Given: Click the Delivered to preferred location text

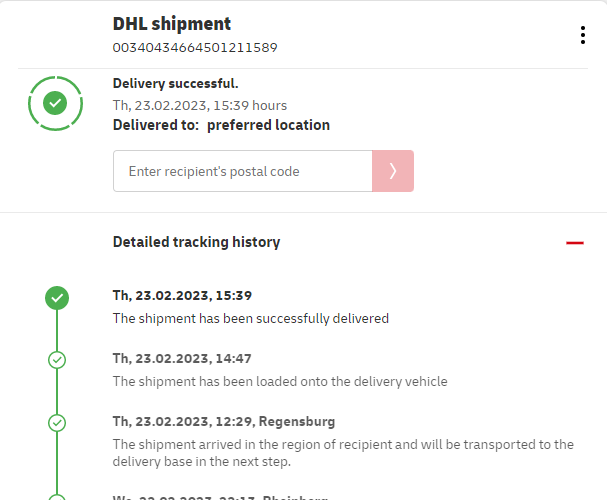Looking at the screenshot, I should point(221,125).
